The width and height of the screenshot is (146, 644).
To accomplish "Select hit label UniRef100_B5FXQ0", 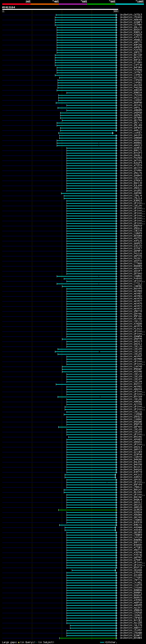I will (131, 316).
